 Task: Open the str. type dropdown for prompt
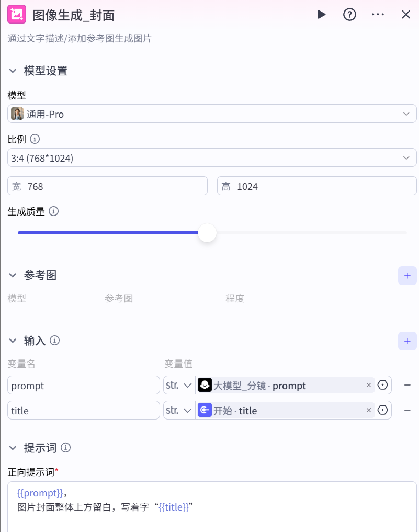click(178, 385)
